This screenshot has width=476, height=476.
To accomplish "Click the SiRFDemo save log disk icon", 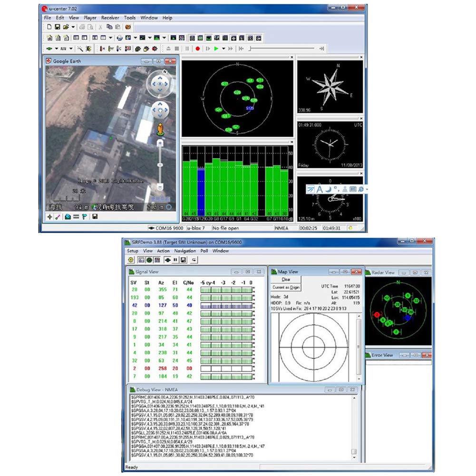I will click(183, 260).
